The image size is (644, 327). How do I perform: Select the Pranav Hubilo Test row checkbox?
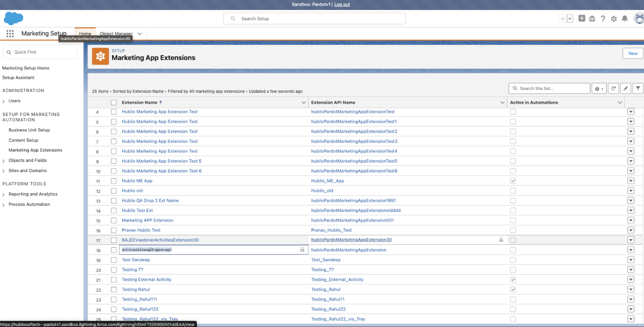tap(114, 230)
